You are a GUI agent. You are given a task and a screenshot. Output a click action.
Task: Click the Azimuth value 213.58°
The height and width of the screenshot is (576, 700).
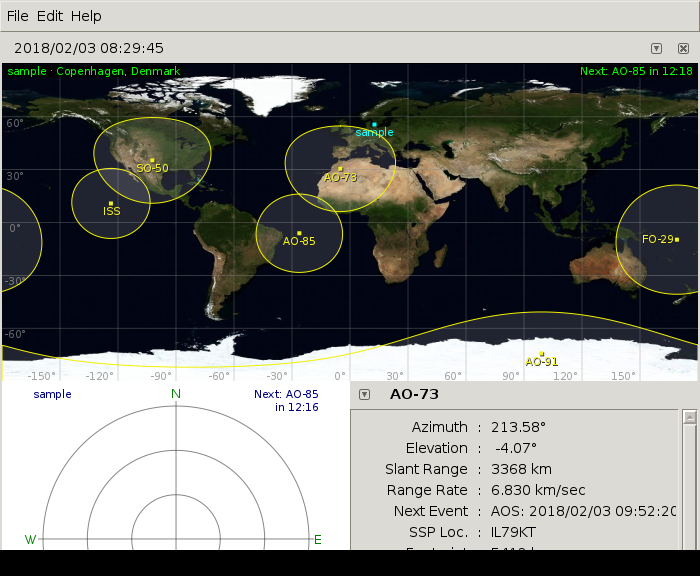point(518,427)
